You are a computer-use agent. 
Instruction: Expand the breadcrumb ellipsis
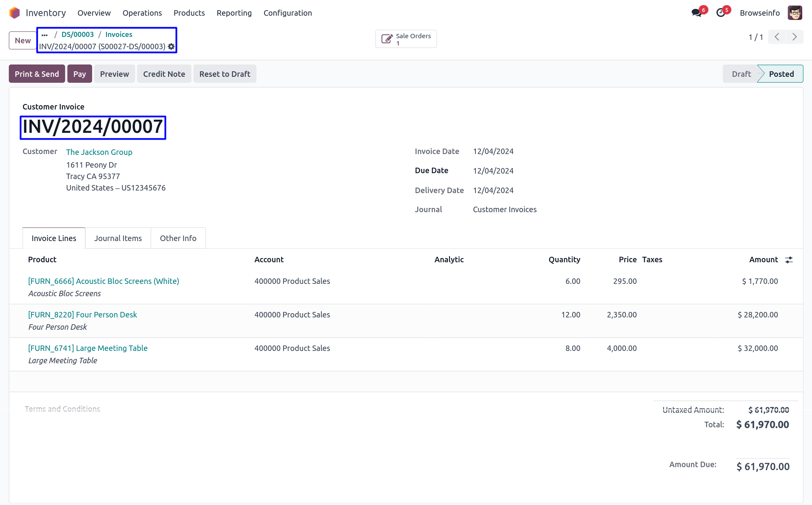(45, 35)
